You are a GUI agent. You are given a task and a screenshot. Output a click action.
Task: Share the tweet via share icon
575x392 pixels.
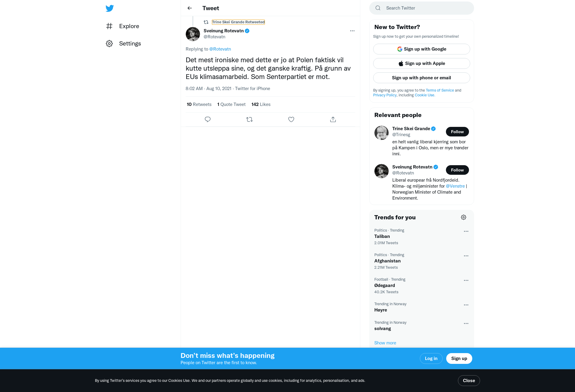click(333, 119)
